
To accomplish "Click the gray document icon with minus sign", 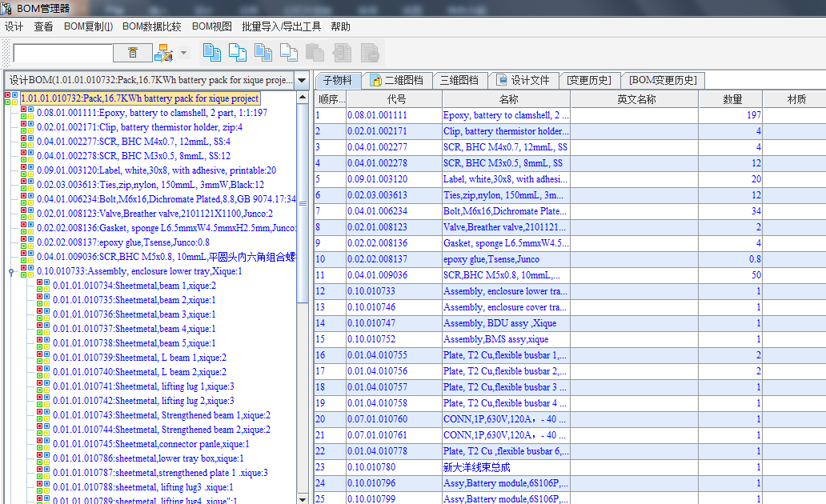I will (369, 53).
